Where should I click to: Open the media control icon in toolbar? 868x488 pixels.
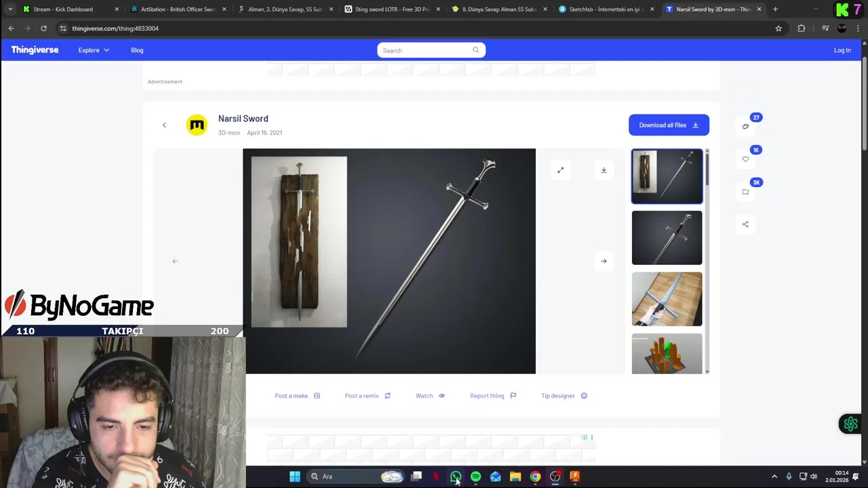(825, 28)
